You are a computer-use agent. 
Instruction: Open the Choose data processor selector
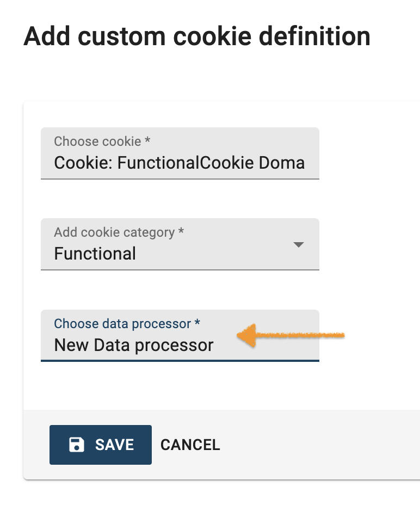163,345
